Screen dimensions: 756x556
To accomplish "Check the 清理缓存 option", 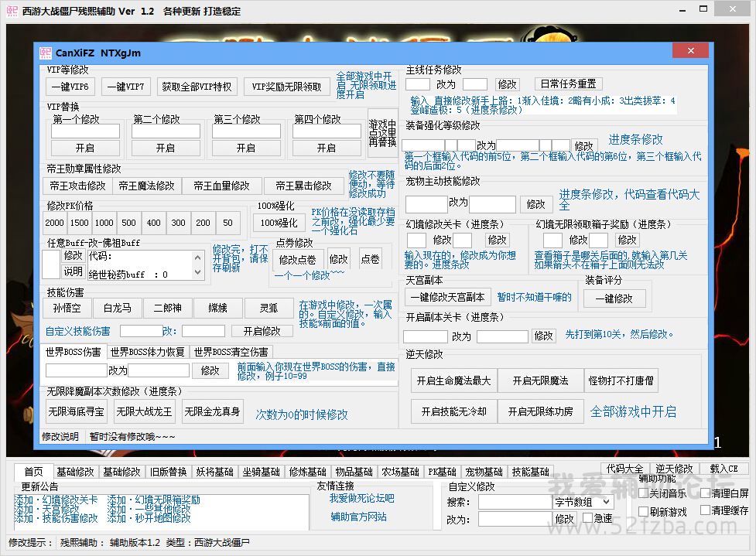I will click(706, 510).
